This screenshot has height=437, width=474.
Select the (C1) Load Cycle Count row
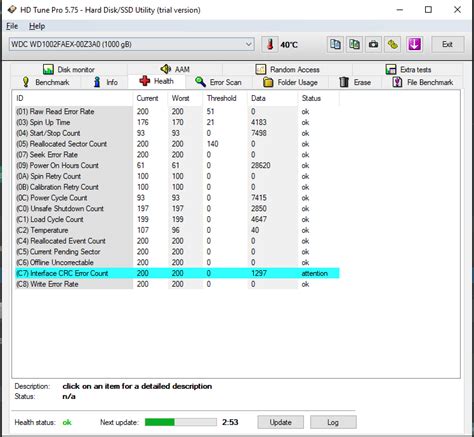coord(177,219)
